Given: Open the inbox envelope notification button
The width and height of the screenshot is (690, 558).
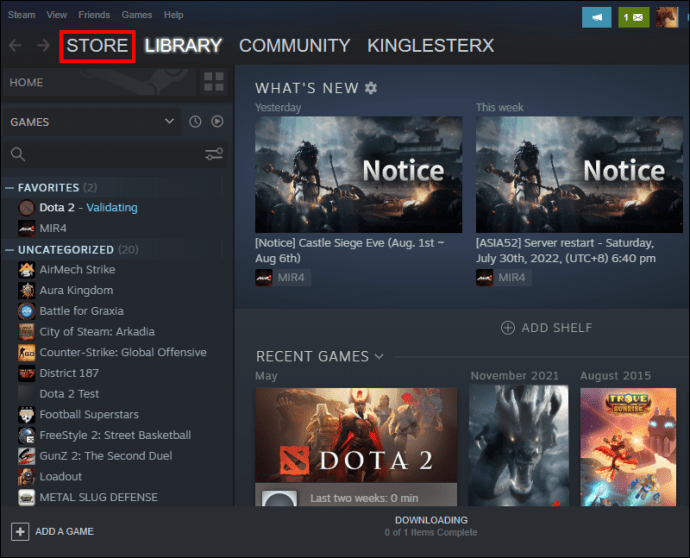Looking at the screenshot, I should point(633,18).
